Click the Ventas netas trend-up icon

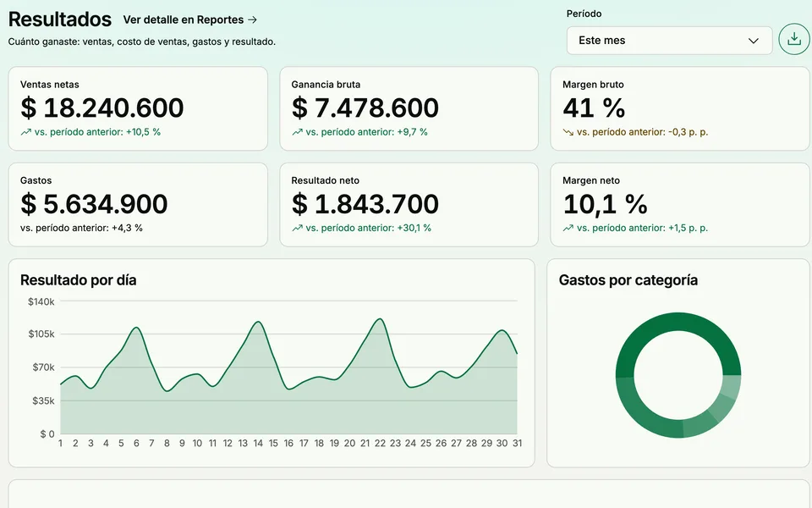pos(26,132)
